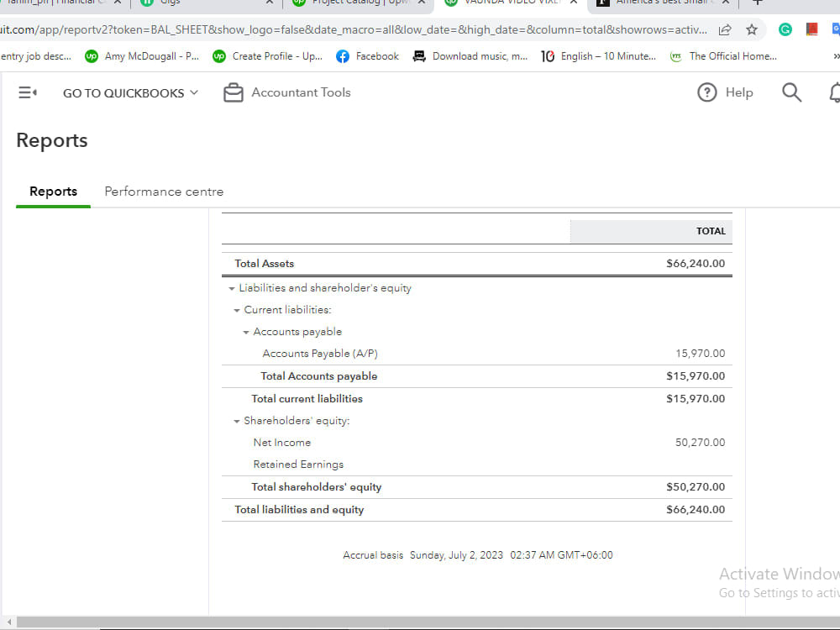Click Total current liabilities $15,970.00 value

pos(696,398)
